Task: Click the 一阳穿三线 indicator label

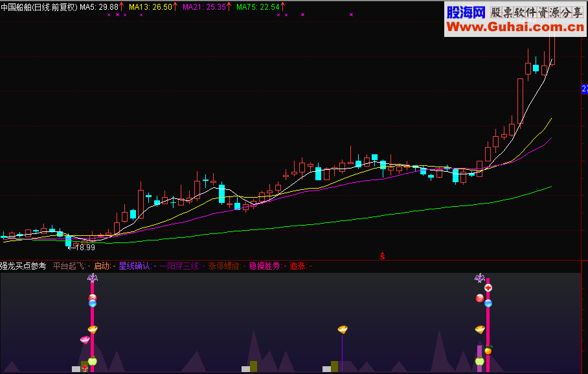Action: click(179, 266)
